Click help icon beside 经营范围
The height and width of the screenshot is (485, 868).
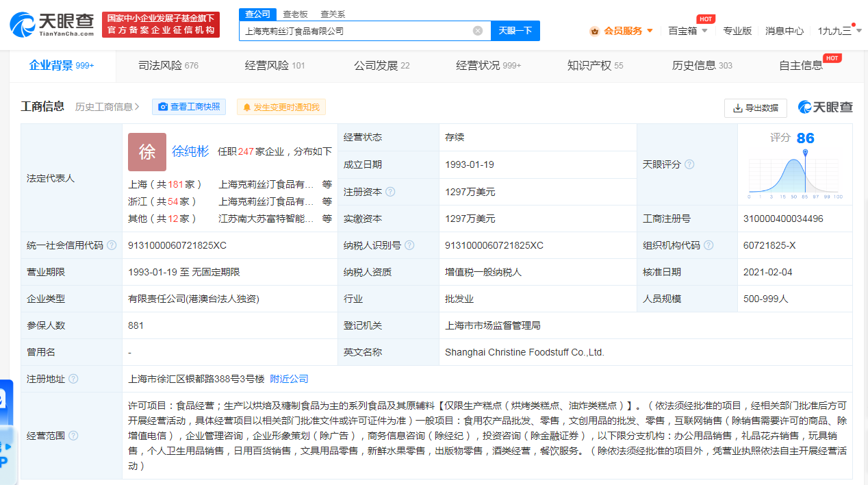tap(73, 436)
